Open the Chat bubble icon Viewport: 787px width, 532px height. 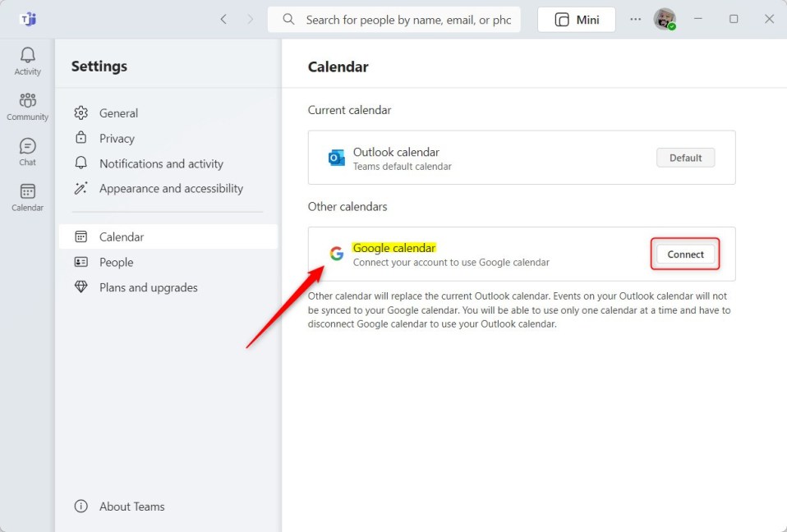click(28, 146)
